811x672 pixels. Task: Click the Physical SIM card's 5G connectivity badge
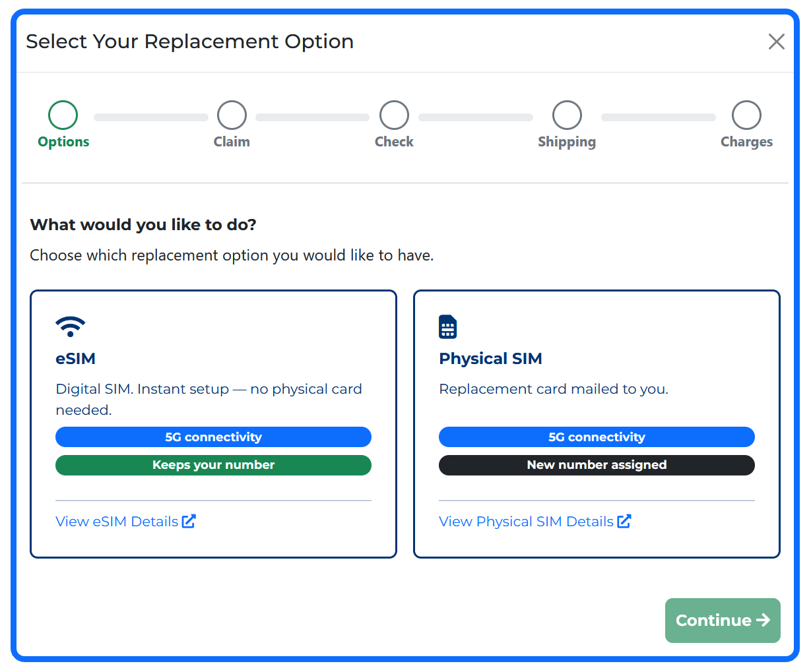coord(597,437)
